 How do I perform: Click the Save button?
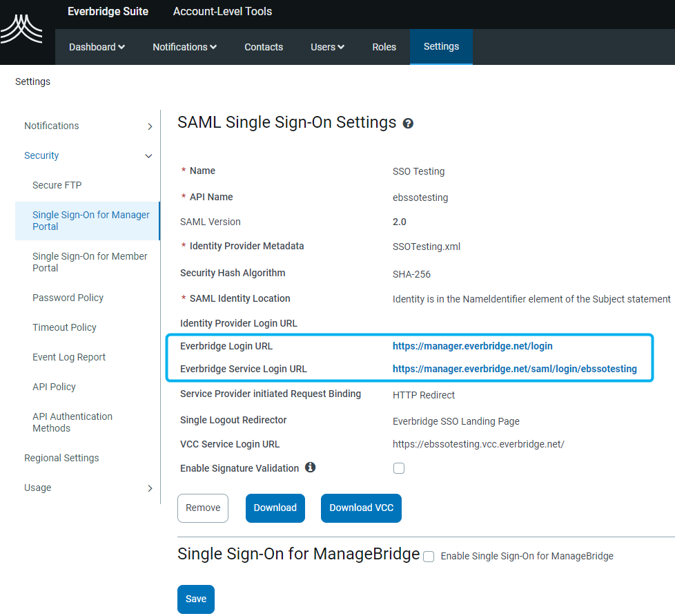tap(195, 599)
